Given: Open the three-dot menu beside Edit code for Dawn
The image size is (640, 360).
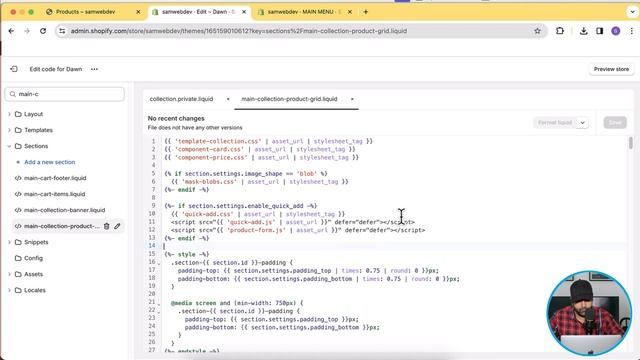Looking at the screenshot, I should (95, 69).
